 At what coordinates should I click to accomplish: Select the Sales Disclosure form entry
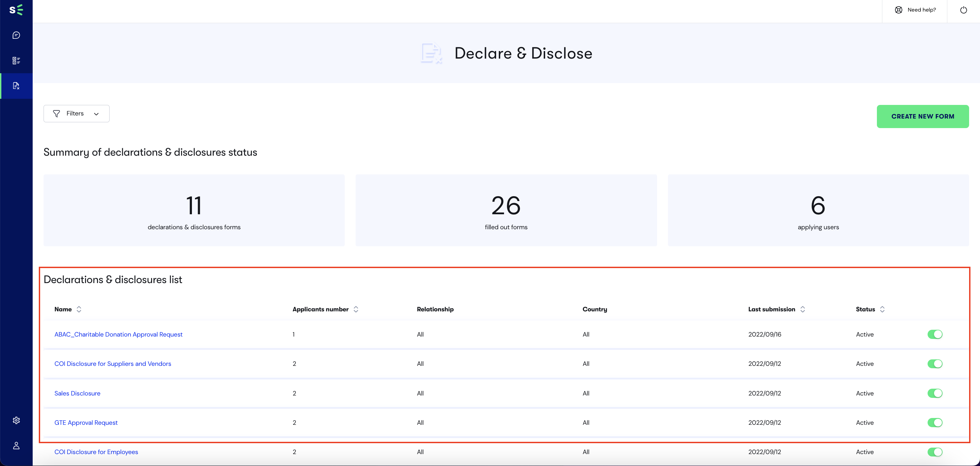tap(77, 393)
